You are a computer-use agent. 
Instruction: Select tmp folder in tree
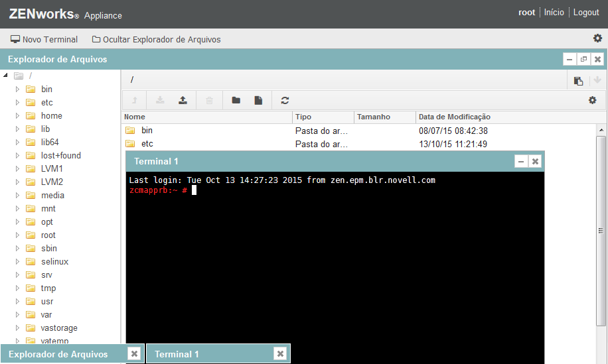48,288
